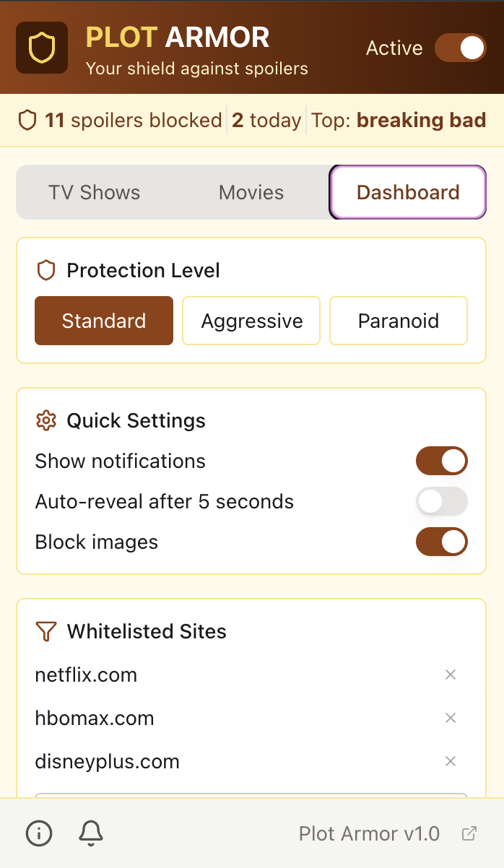Viewport: 504px width, 868px height.
Task: Disable the Block images toggle
Action: 441,542
